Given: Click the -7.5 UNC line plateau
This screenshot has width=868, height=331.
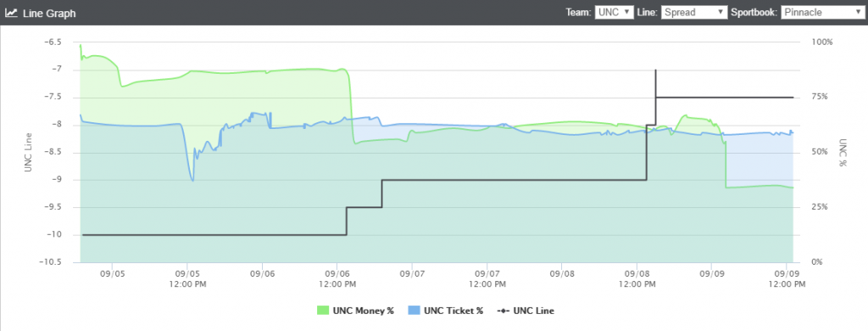Looking at the screenshot, I should pos(724,97).
